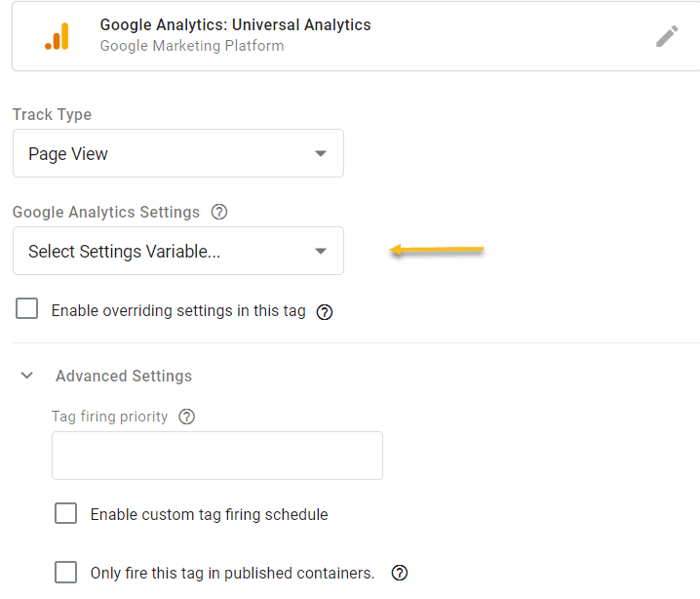700x599 pixels.
Task: Open the Select Settings Variable dropdown
Action: click(x=178, y=251)
